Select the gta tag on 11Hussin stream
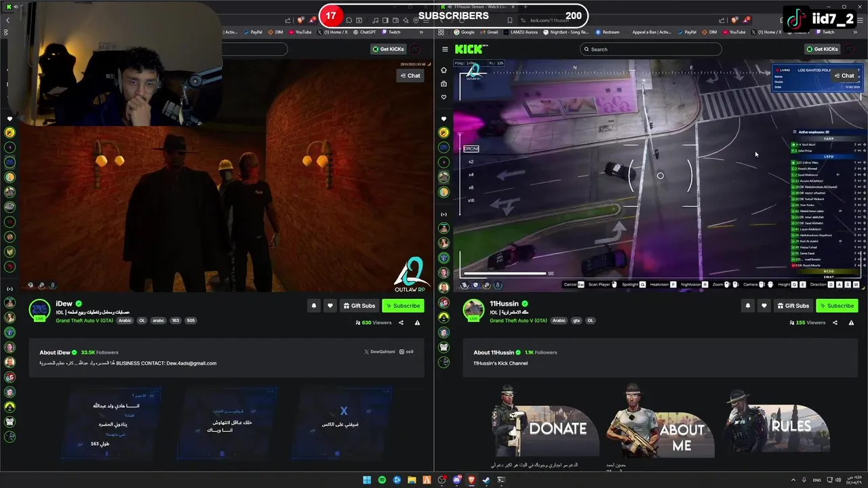The image size is (868, 488). (576, 321)
